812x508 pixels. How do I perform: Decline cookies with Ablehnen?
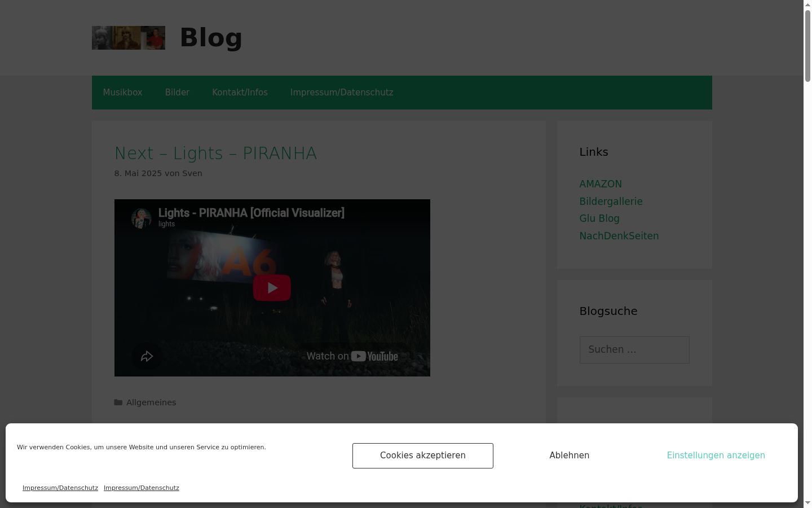click(570, 456)
